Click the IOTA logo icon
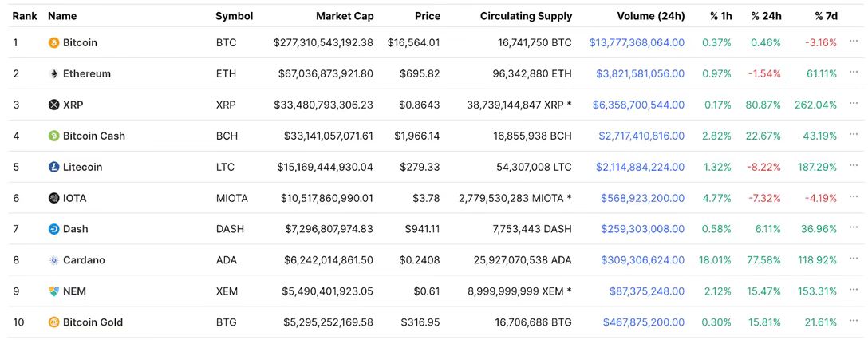Screen dimensions: 868x340 tap(53, 198)
